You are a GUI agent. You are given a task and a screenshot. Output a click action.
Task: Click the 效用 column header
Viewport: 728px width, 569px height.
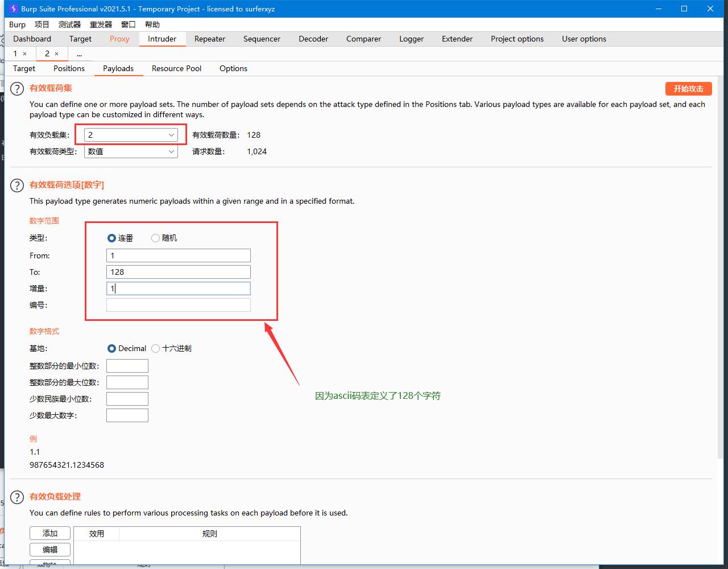[97, 534]
